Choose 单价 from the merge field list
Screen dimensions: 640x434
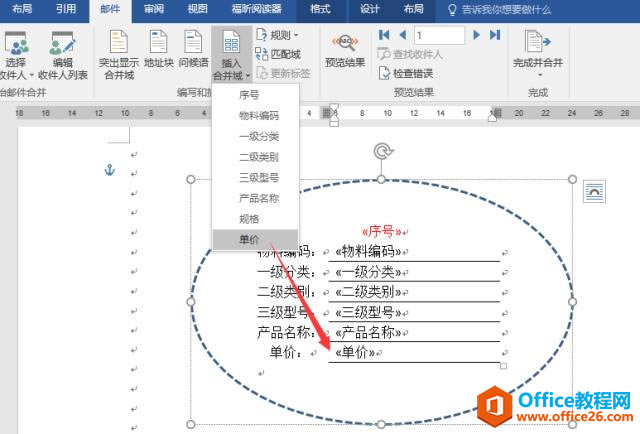pos(256,239)
